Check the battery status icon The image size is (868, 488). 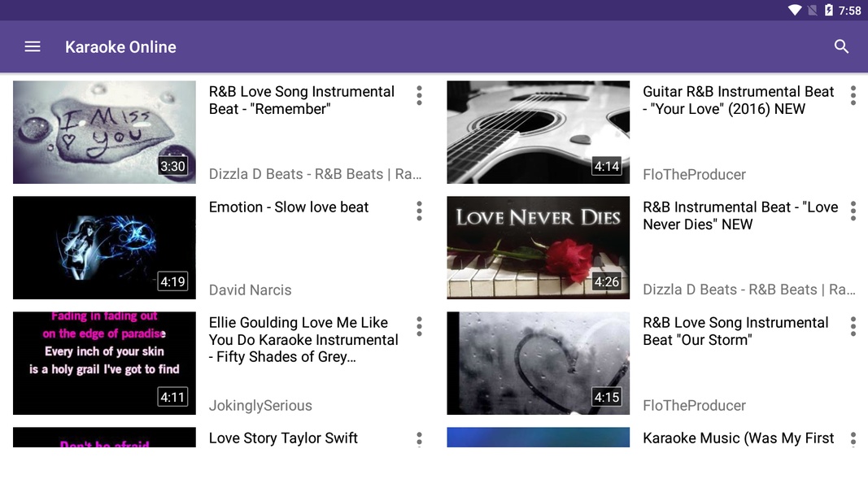click(x=829, y=10)
